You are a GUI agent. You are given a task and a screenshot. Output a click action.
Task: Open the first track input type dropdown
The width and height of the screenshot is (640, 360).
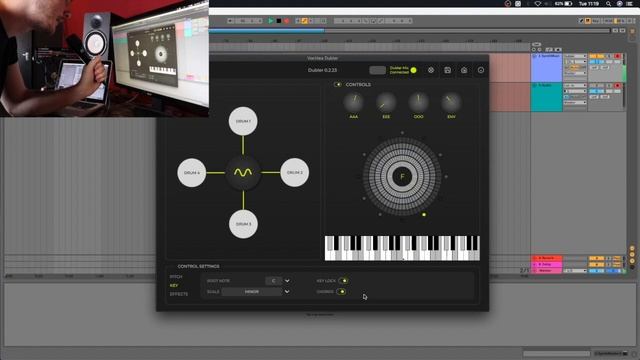(576, 56)
